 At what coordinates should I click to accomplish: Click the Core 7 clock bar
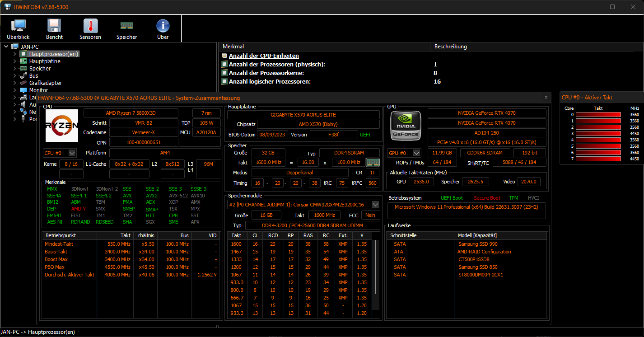(598, 159)
